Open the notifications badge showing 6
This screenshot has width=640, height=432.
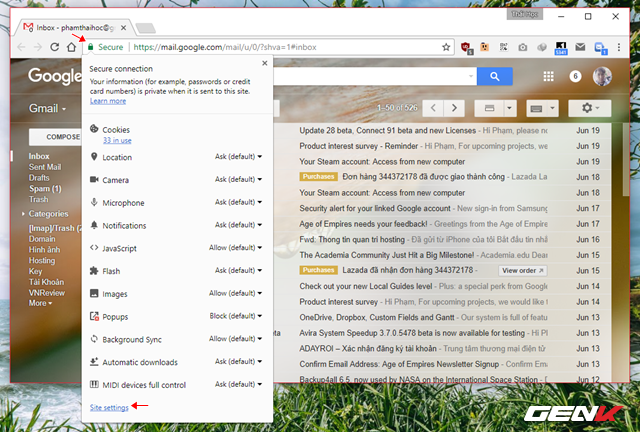point(575,76)
